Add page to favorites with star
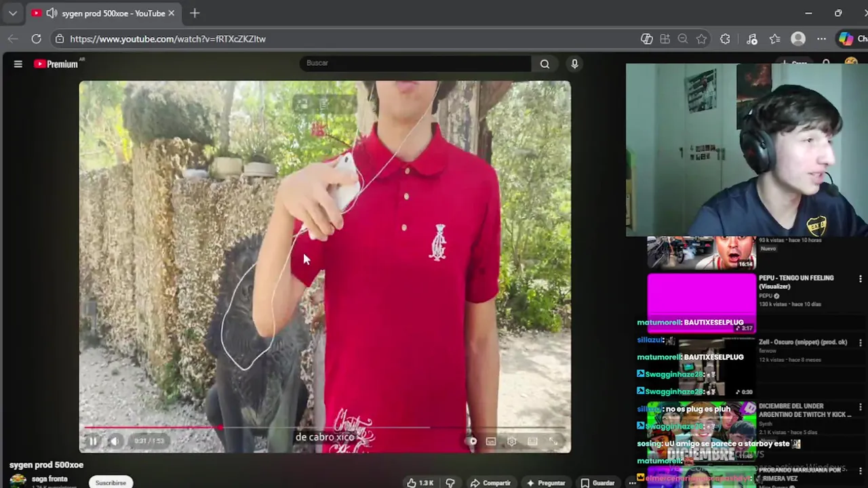 pos(701,39)
